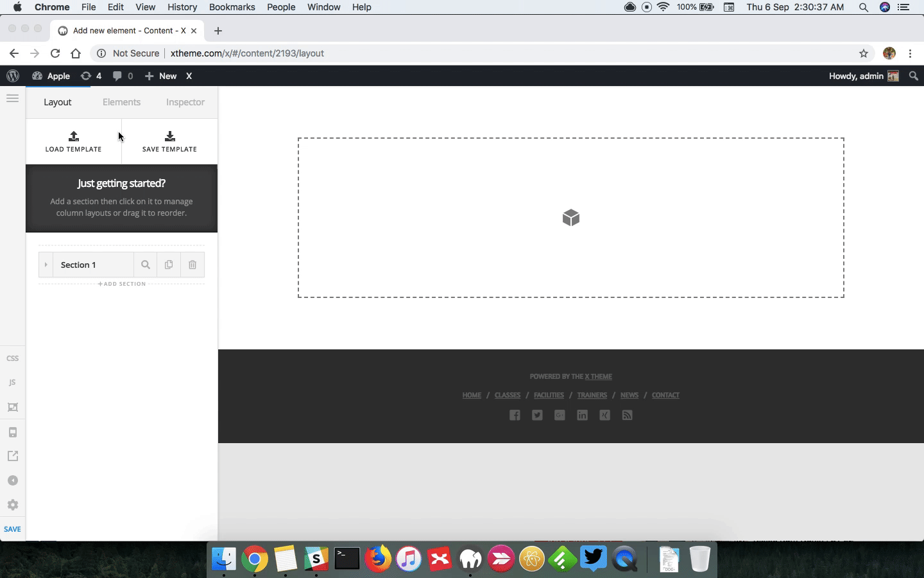Screen dimensions: 924x578
Task: Collapse the sidebar with round arrow icon
Action: 12,480
